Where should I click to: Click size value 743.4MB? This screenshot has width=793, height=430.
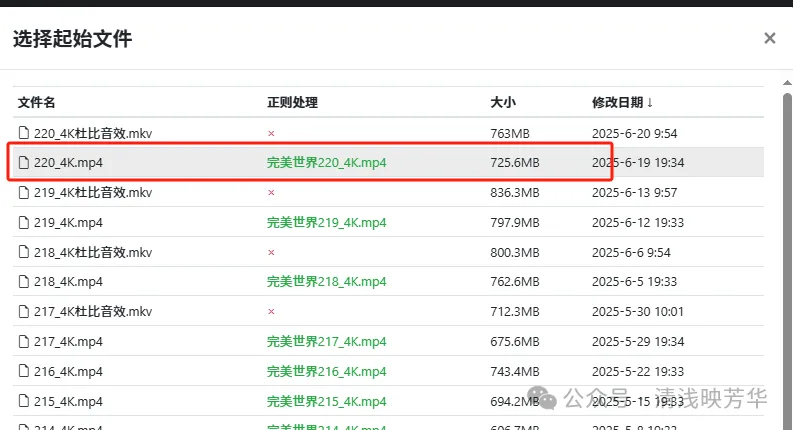515,371
